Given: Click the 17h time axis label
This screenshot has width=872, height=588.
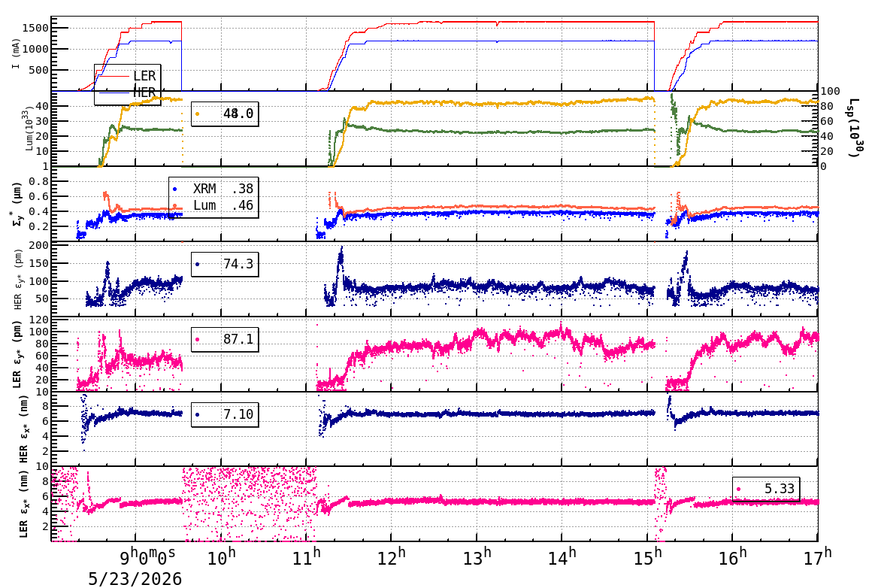Looking at the screenshot, I should pyautogui.click(x=817, y=557).
